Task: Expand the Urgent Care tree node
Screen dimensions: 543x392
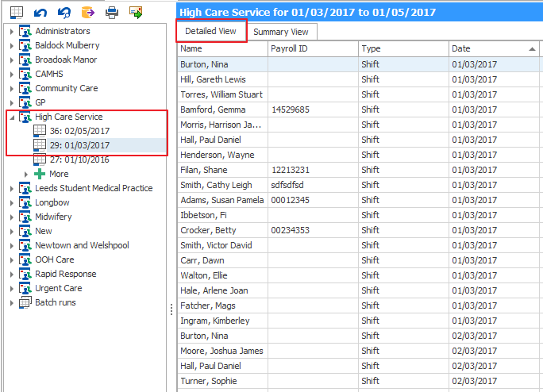Action: (12, 288)
